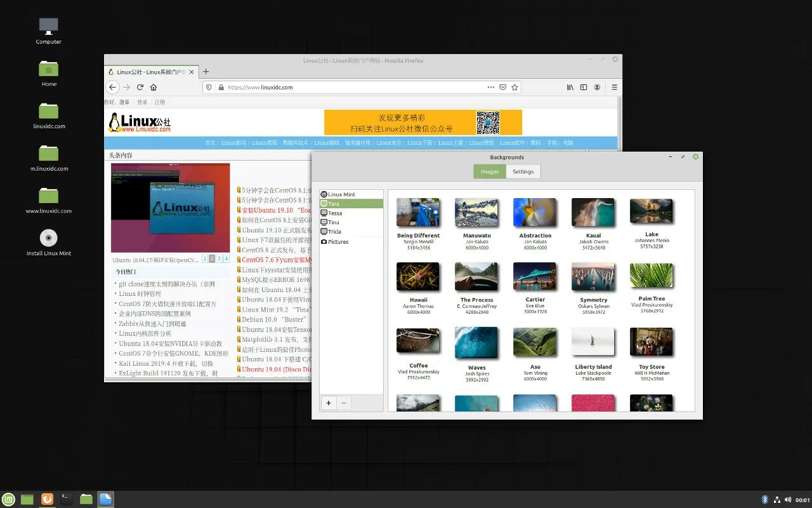Open the network tray icon
The image size is (812, 508).
click(777, 500)
